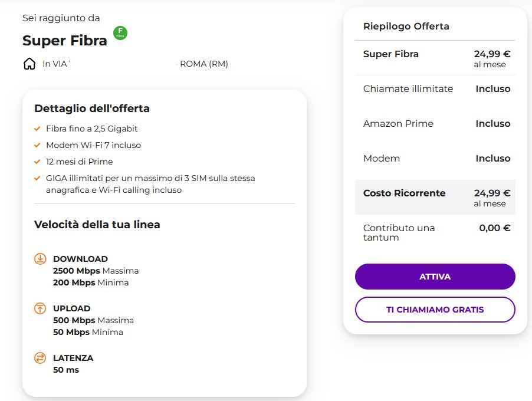This screenshot has width=532, height=401.
Task: Click the orange download arrow icon
Action: pos(40,259)
